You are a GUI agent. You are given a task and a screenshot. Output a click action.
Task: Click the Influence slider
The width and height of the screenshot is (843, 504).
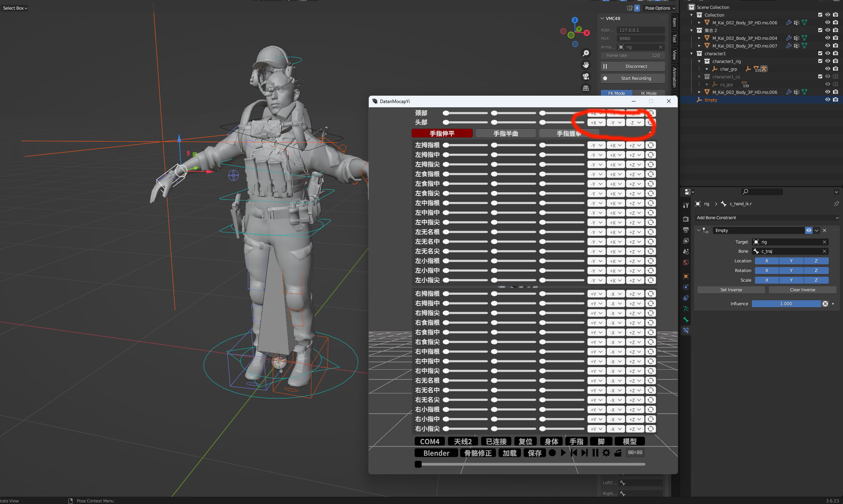point(786,304)
